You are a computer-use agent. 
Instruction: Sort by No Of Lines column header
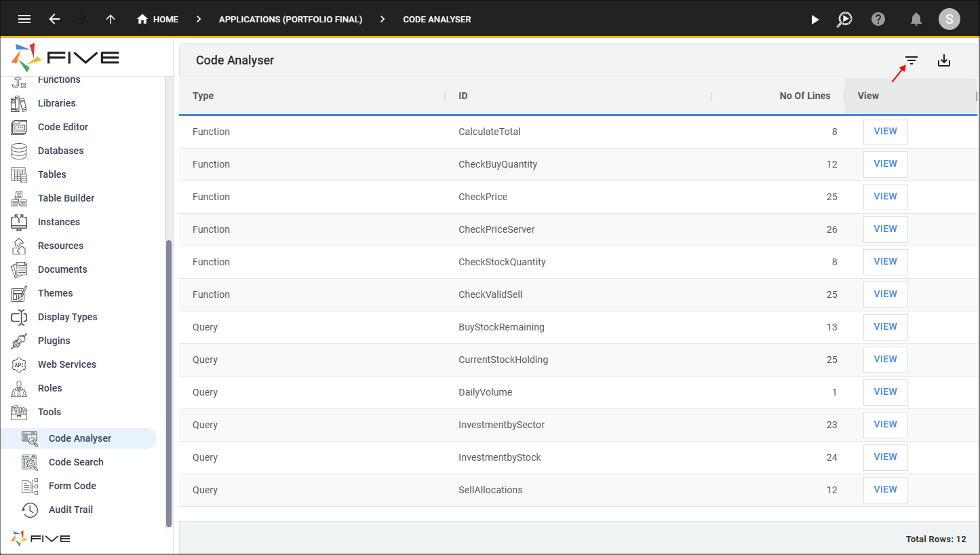[805, 96]
